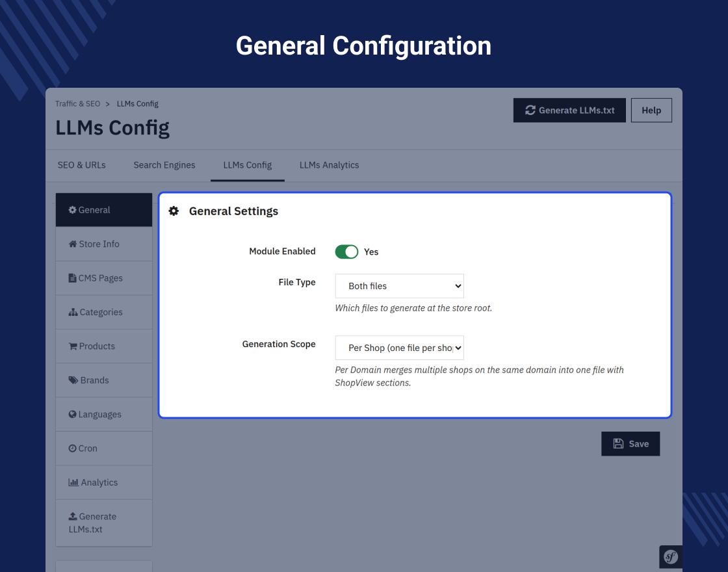Open the LLMs Analytics tab
Screen dimensions: 728x572
[x=329, y=165]
